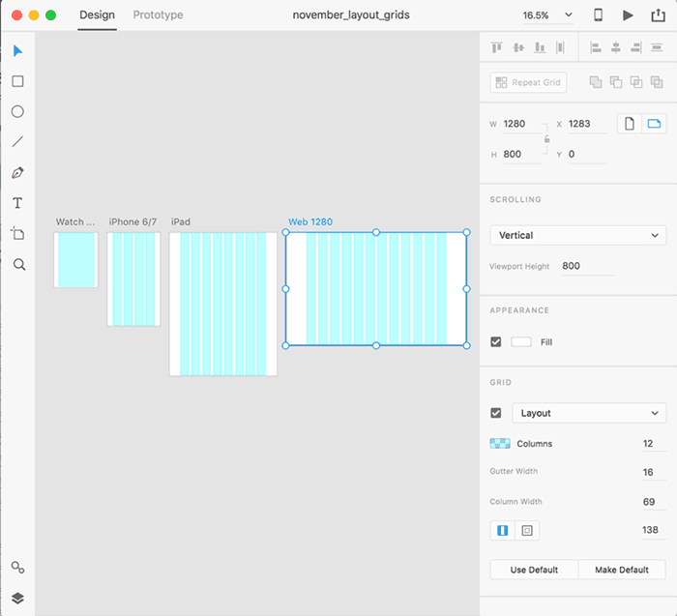
Task: Toggle the Fill checkbox
Action: pos(496,341)
